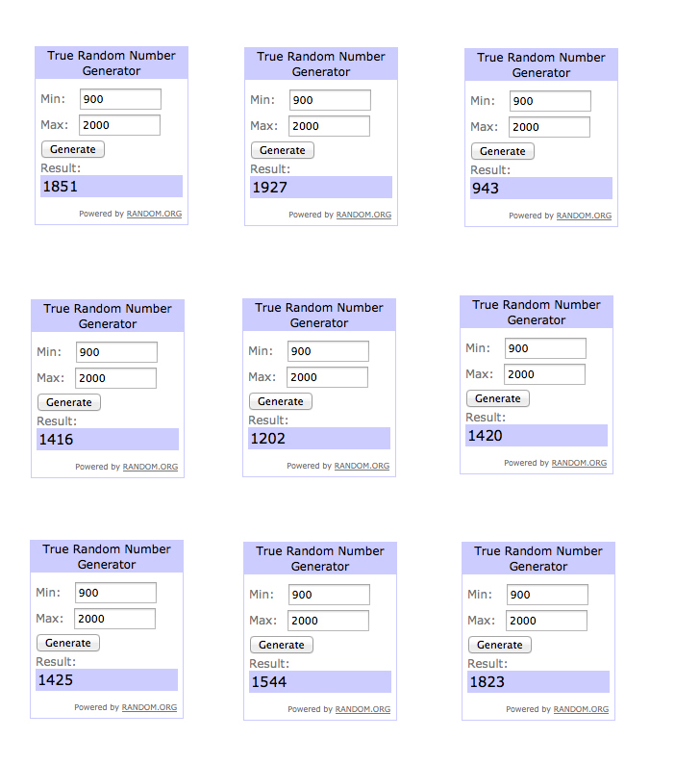
Task: Follow RANDOM.ORG link below result 1202
Action: [x=362, y=466]
